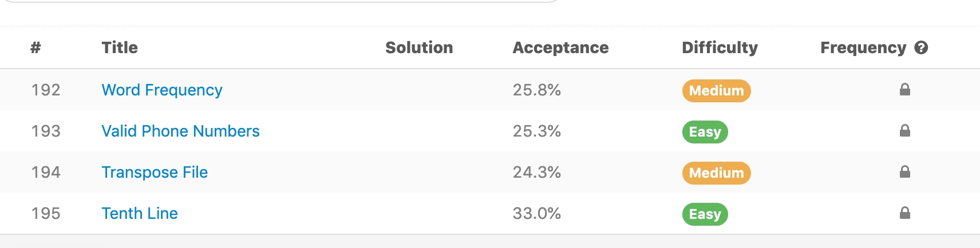Click the lock icon in Tenth Line row
The width and height of the screenshot is (980, 248).
pyautogui.click(x=905, y=213)
